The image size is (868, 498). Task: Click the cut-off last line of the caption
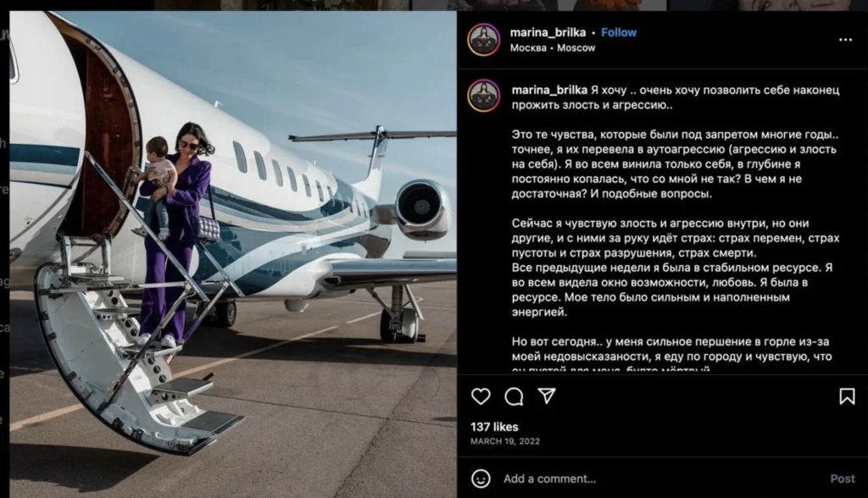pos(610,368)
